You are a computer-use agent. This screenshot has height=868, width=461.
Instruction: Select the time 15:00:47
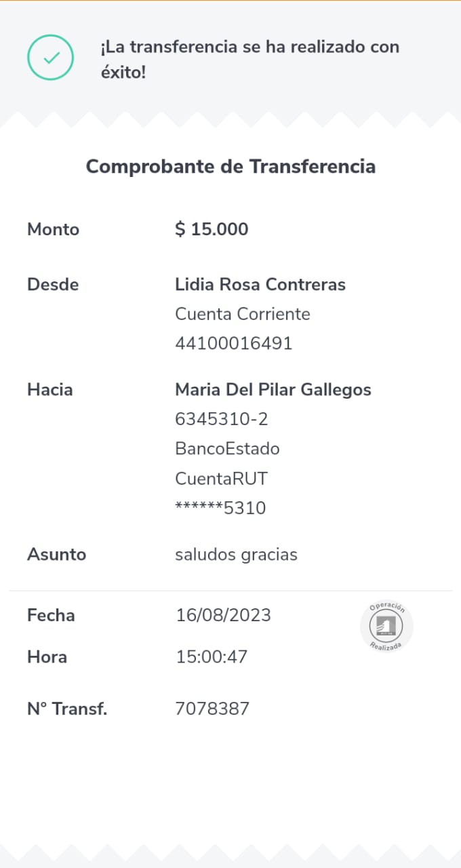(x=212, y=656)
